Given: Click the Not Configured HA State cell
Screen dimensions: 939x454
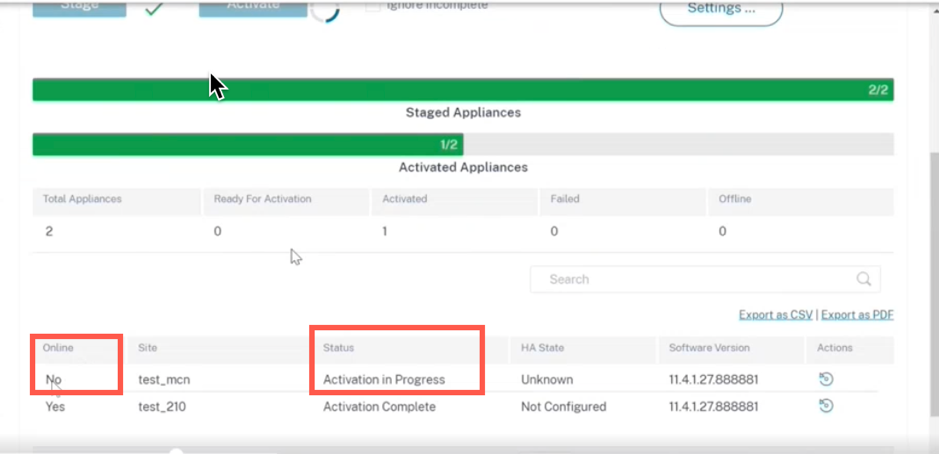Looking at the screenshot, I should pos(564,407).
